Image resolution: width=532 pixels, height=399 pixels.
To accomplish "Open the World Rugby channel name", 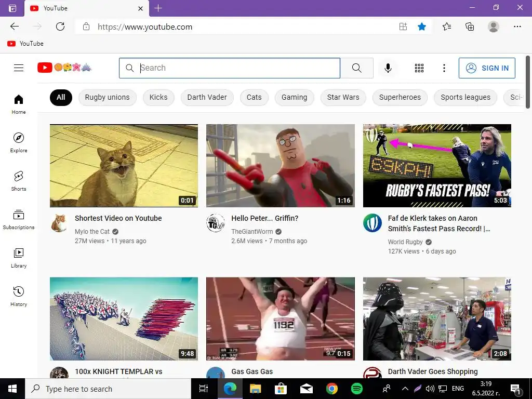I will 405,242.
